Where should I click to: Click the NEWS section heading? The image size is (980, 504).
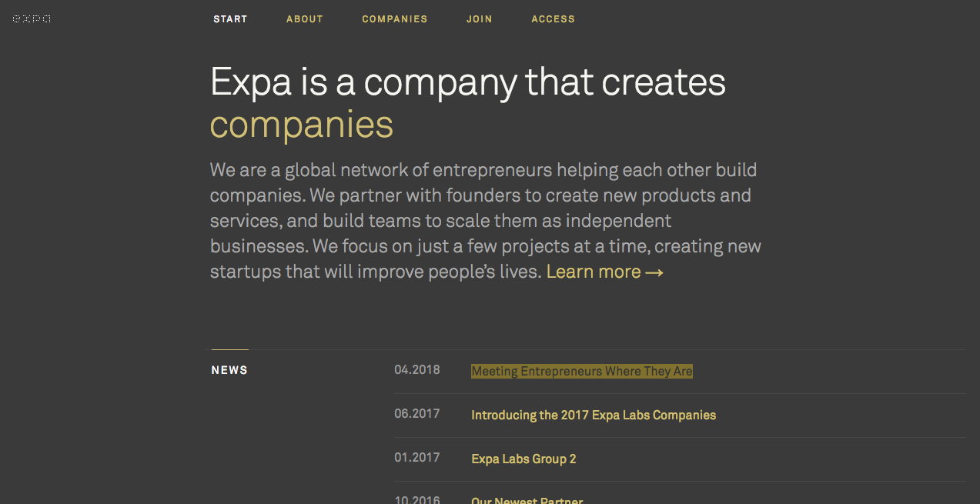pos(229,370)
